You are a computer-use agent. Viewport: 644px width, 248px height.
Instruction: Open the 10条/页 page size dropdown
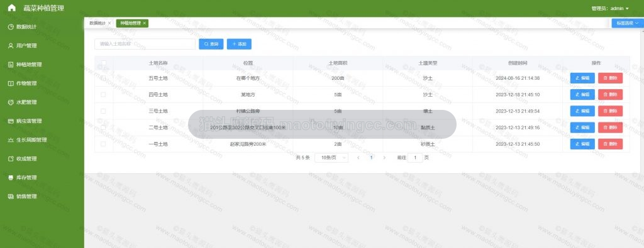[331, 158]
